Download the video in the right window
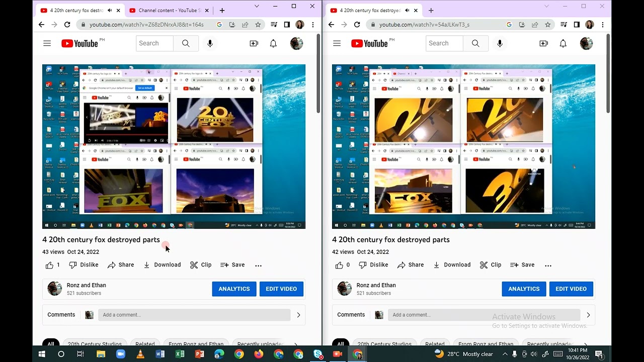The image size is (644, 362). 452,265
